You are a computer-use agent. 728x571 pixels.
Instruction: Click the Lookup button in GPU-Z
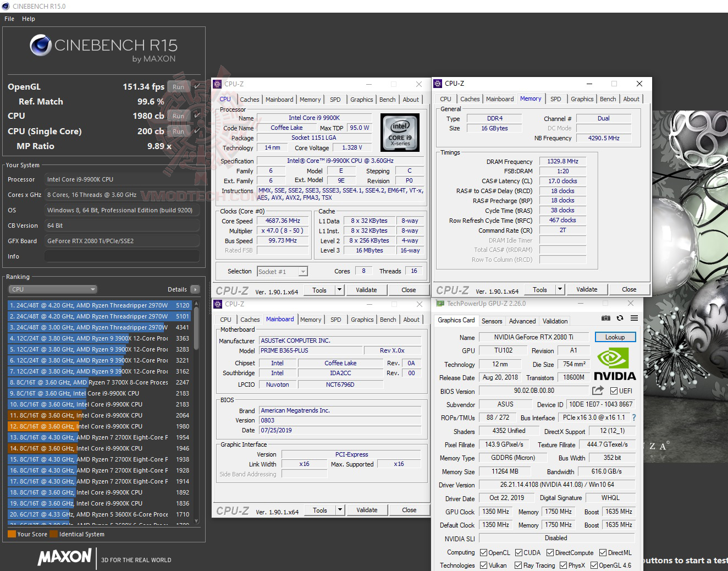[x=615, y=337]
